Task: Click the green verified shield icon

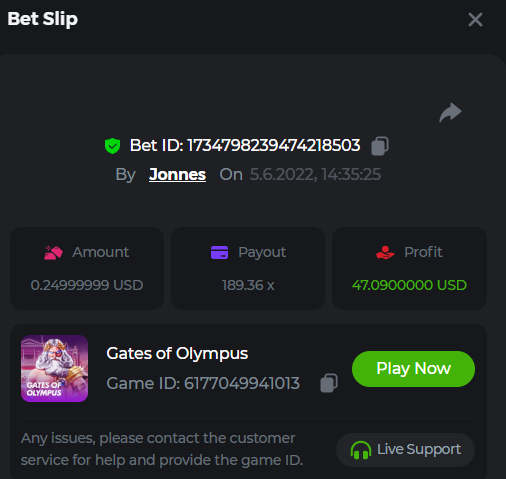Action: (112, 146)
